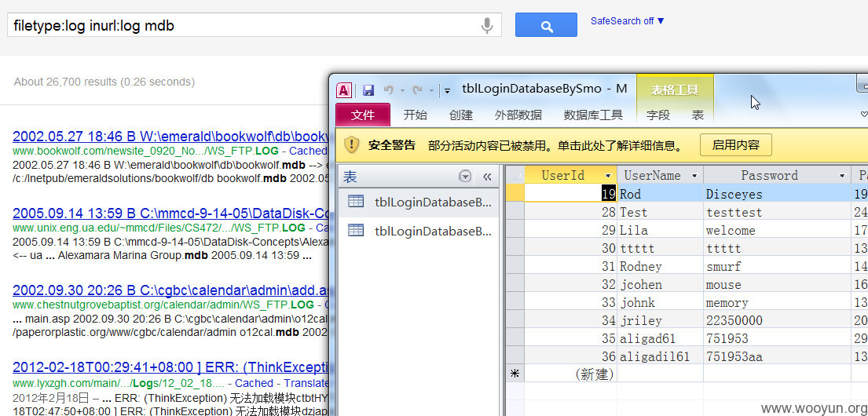The width and height of the screenshot is (868, 416).
Task: Open the 2002.05.27 18:46 bookwolf search result
Action: point(170,136)
